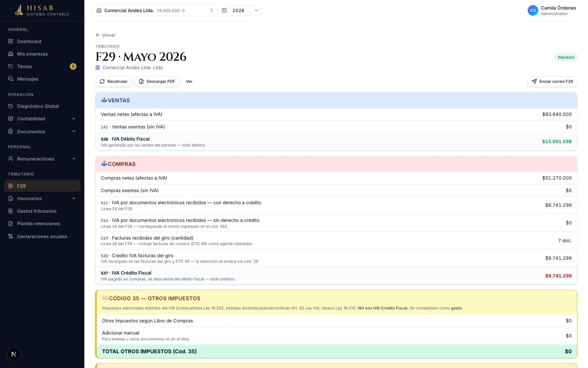This screenshot has width=588, height=368.
Task: Open the Dashboard sidebar icon
Action: (11, 41)
